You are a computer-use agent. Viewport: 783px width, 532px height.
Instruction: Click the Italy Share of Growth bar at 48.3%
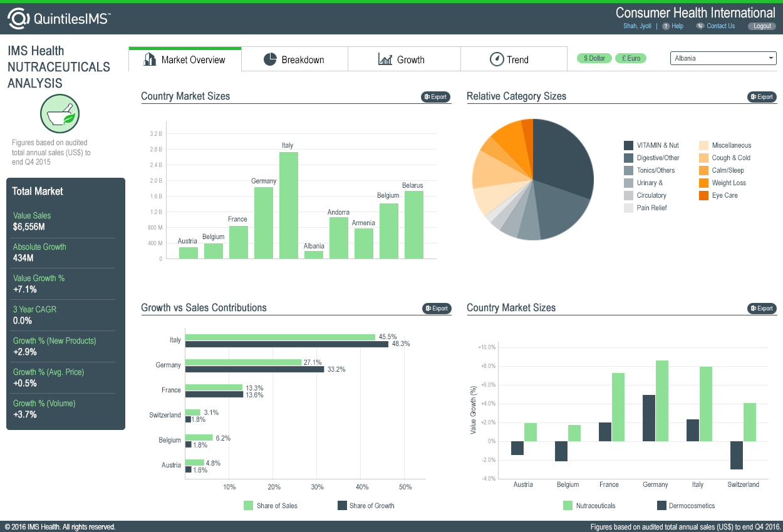point(286,344)
